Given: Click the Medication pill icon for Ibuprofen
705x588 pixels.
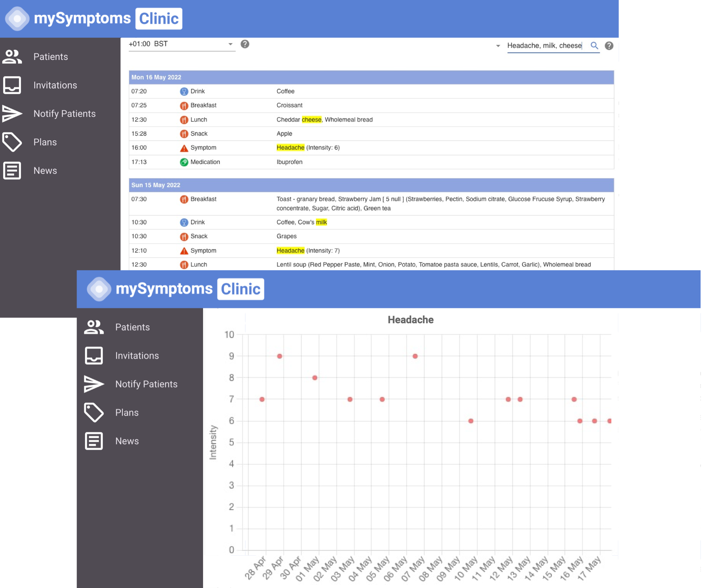Looking at the screenshot, I should pos(184,162).
